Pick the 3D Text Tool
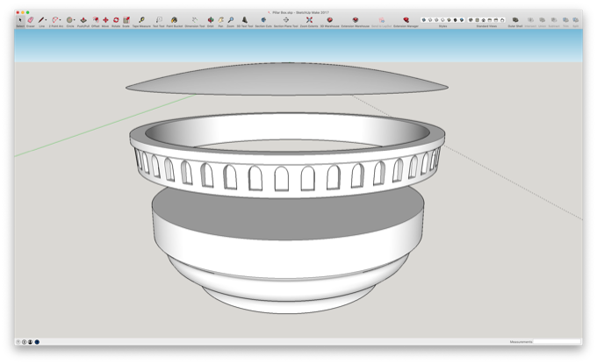597x364 pixels. (x=245, y=20)
